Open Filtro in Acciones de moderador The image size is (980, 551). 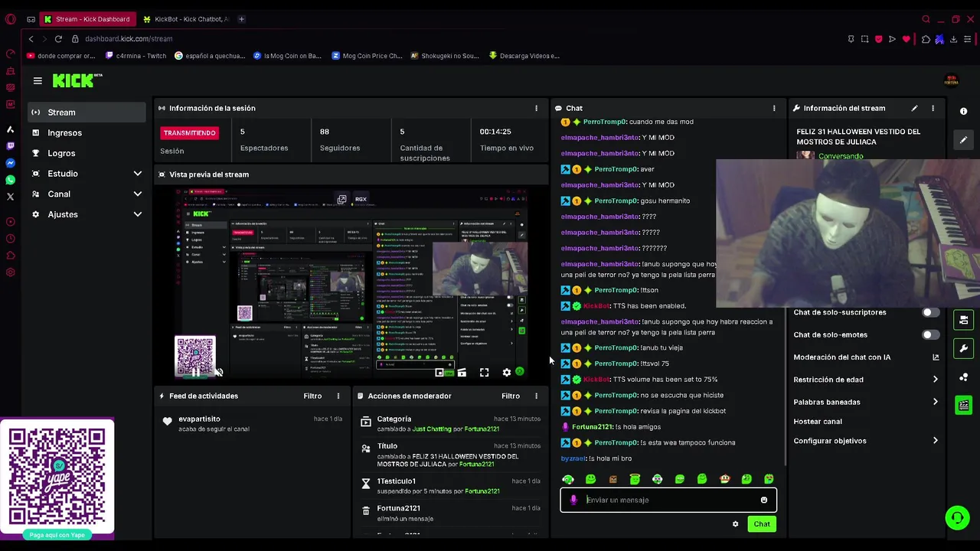511,396
